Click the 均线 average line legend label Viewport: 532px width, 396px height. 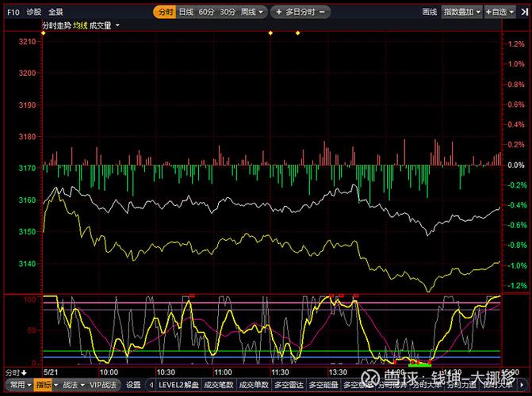tap(80, 25)
